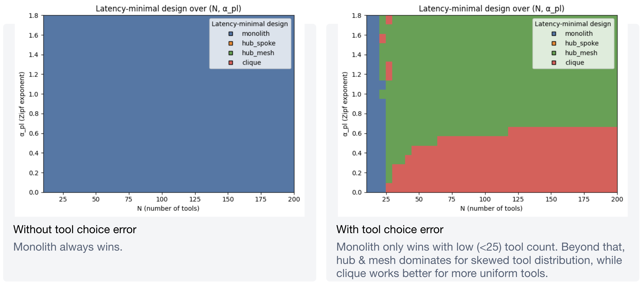Click the right chart's title text
The width and height of the screenshot is (644, 286).
[x=491, y=9]
